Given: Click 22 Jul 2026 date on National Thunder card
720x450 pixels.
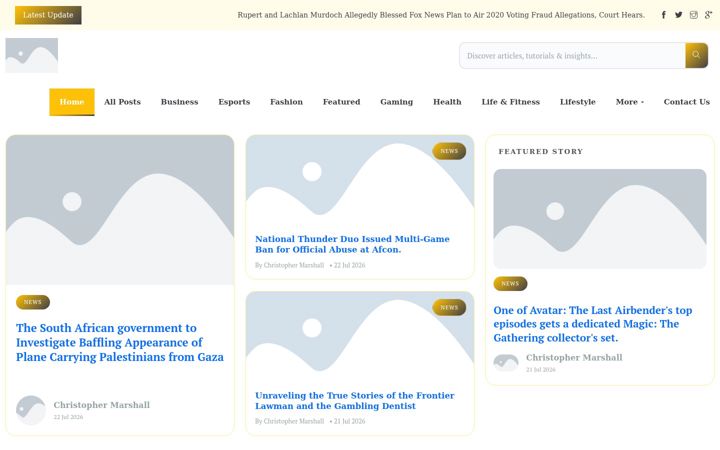Looking at the screenshot, I should click(x=349, y=265).
